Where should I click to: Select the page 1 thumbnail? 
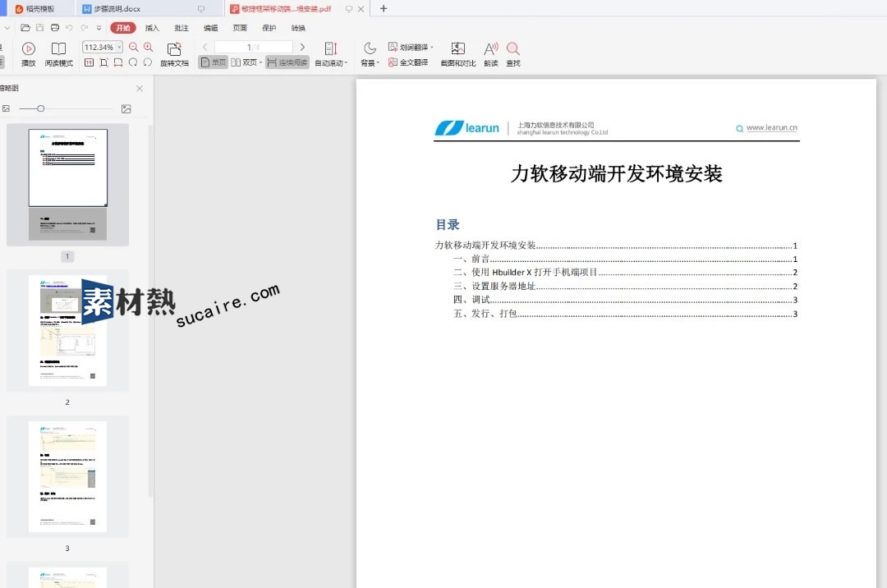coord(68,184)
